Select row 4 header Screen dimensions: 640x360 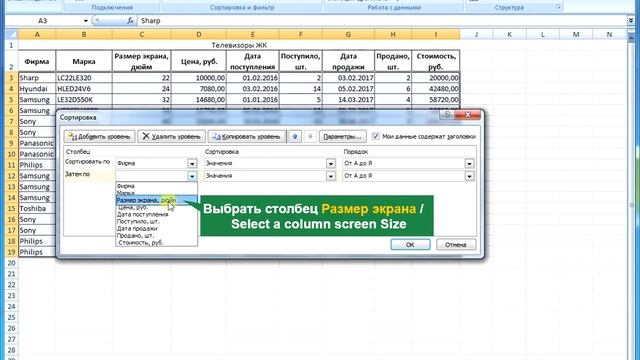(x=11, y=89)
